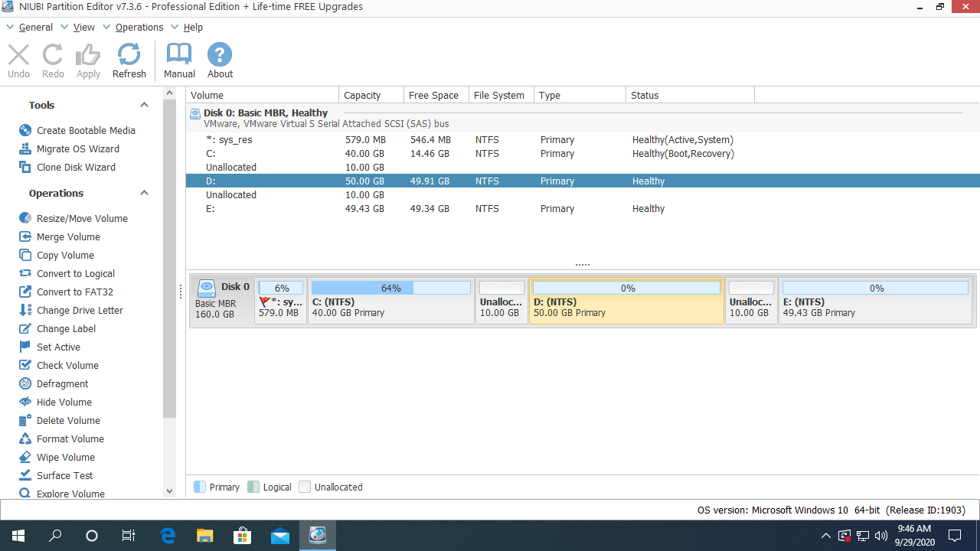Choose Merge Volume operation
The height and width of the screenshot is (551, 980).
pos(68,236)
